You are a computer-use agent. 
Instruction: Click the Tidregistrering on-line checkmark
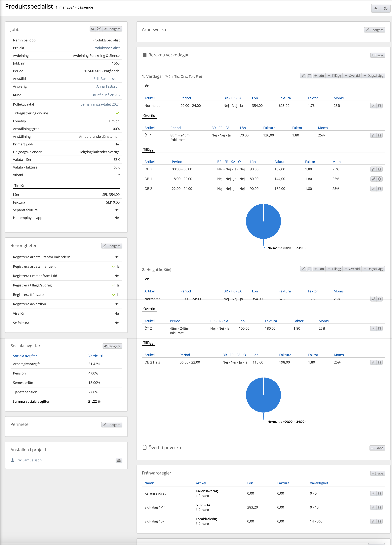tap(117, 113)
